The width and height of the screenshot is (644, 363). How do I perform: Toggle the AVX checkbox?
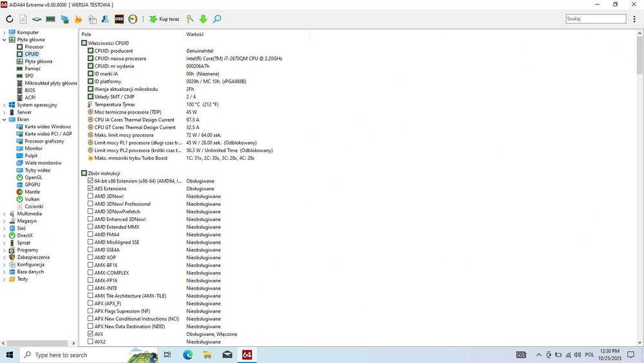pyautogui.click(x=90, y=334)
